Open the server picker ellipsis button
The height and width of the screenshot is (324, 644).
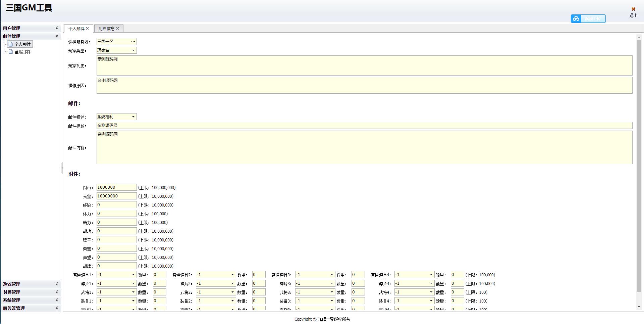tap(133, 42)
